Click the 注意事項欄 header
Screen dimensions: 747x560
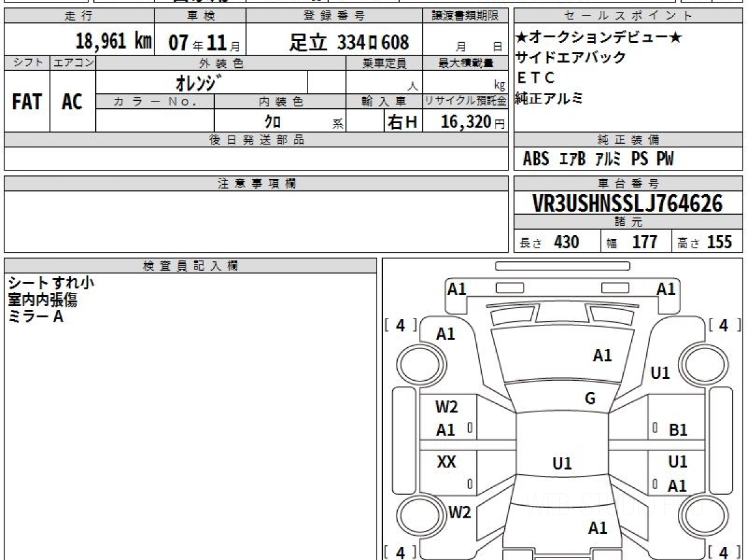(x=256, y=184)
